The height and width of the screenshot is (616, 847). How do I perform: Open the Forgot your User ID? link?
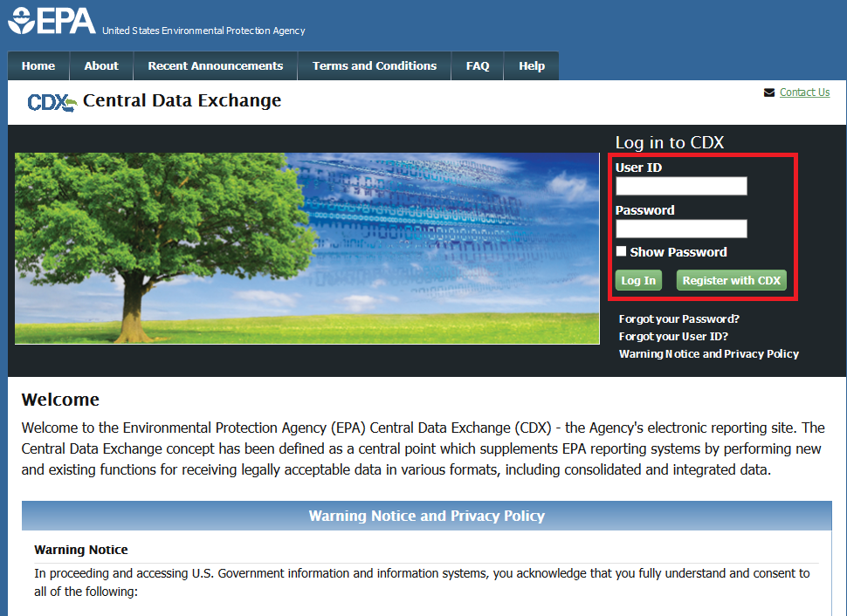click(x=673, y=336)
